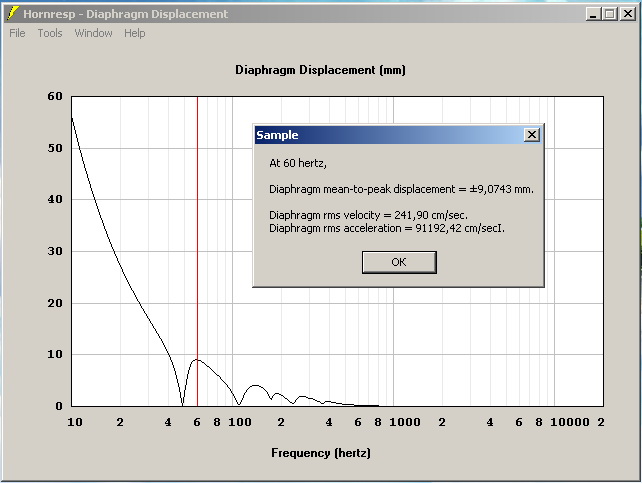
Task: Open the File menu
Action: click(x=17, y=33)
